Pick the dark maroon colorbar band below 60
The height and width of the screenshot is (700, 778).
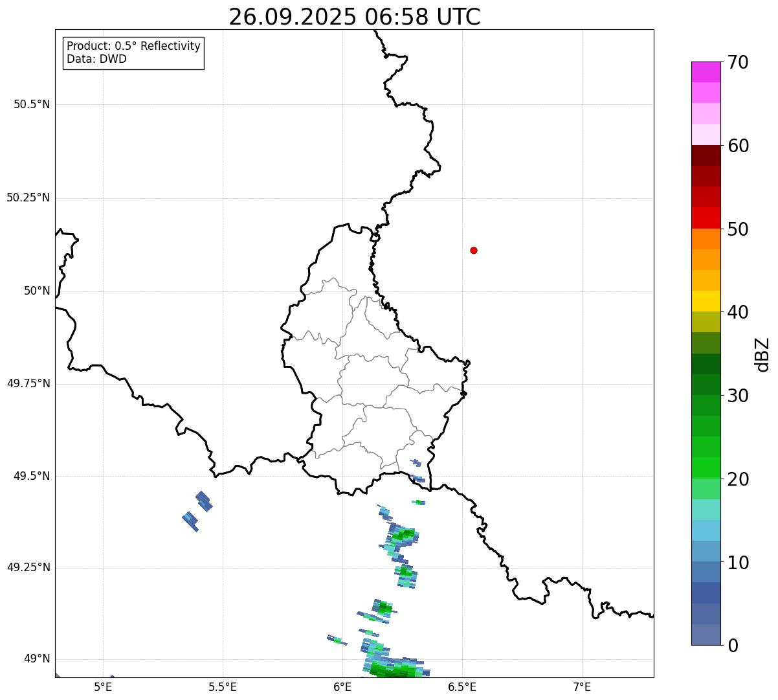point(706,155)
